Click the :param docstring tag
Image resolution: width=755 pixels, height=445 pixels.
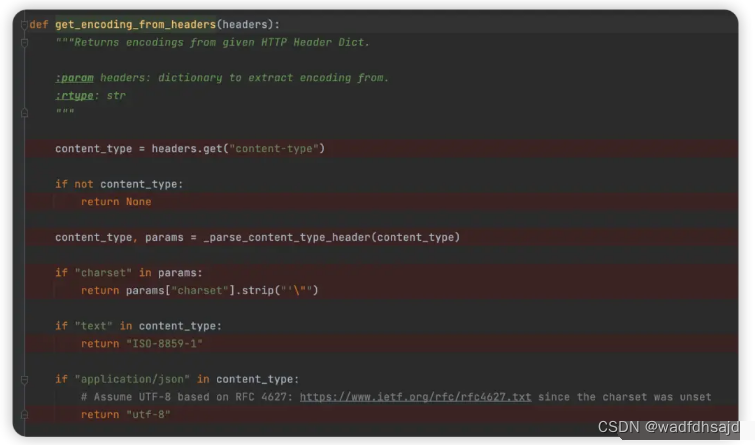click(74, 78)
